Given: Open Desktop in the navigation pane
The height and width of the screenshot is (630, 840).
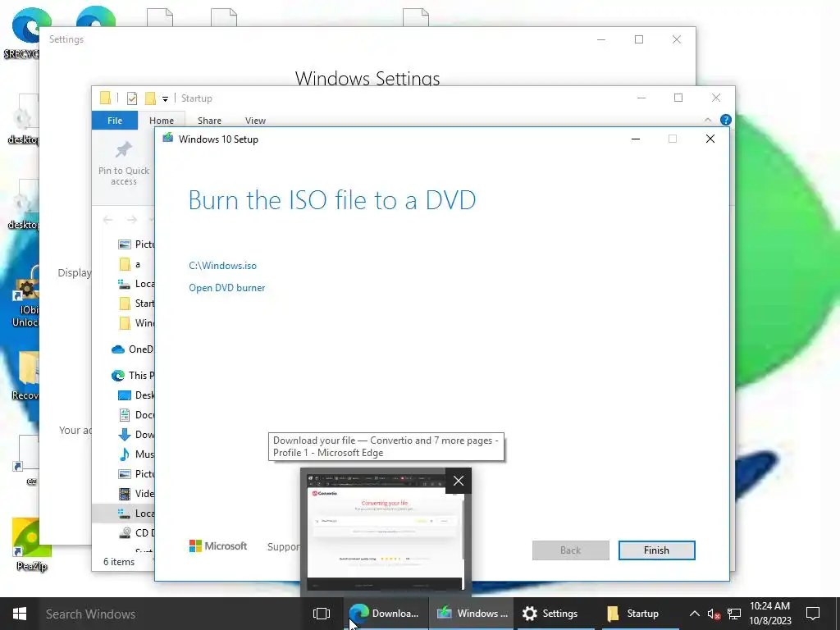Looking at the screenshot, I should coord(136,395).
